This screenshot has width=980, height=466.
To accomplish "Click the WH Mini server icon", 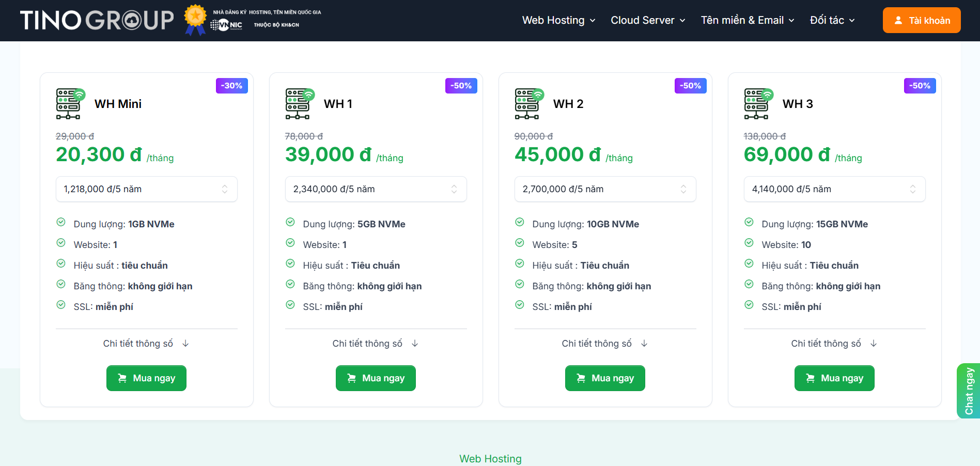I will tap(70, 104).
